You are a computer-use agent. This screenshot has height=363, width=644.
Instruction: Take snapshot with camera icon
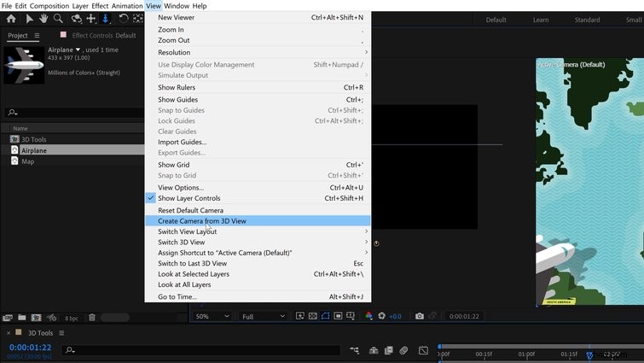(420, 316)
